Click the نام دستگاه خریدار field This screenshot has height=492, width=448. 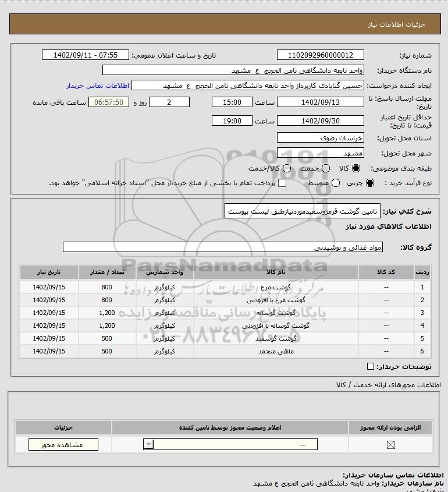tap(233, 70)
